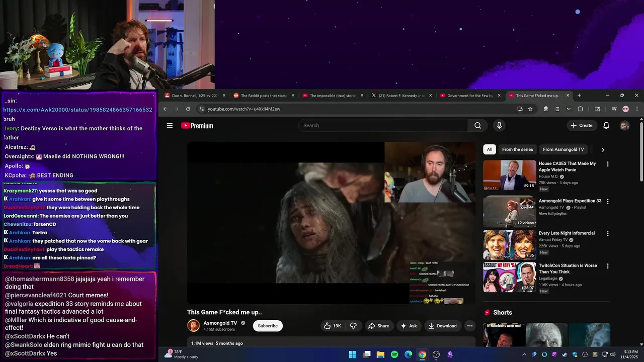
Task: Open options for House CASES video
Action: coord(607,164)
